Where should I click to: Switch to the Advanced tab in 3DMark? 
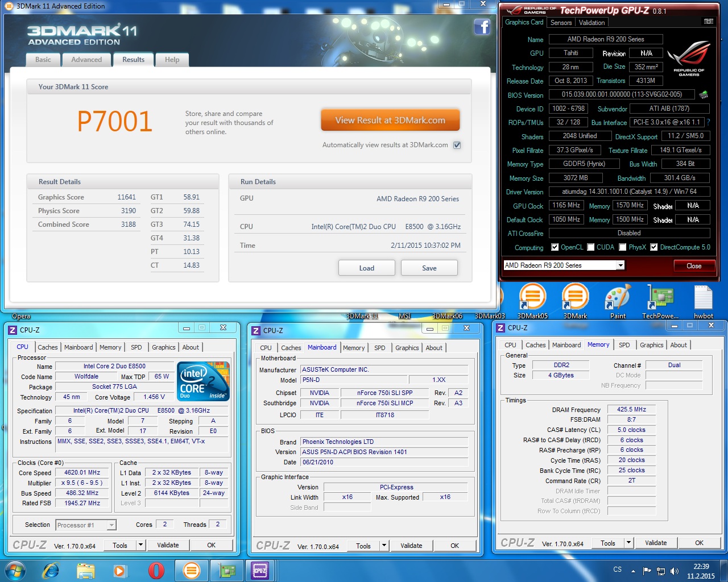point(86,60)
